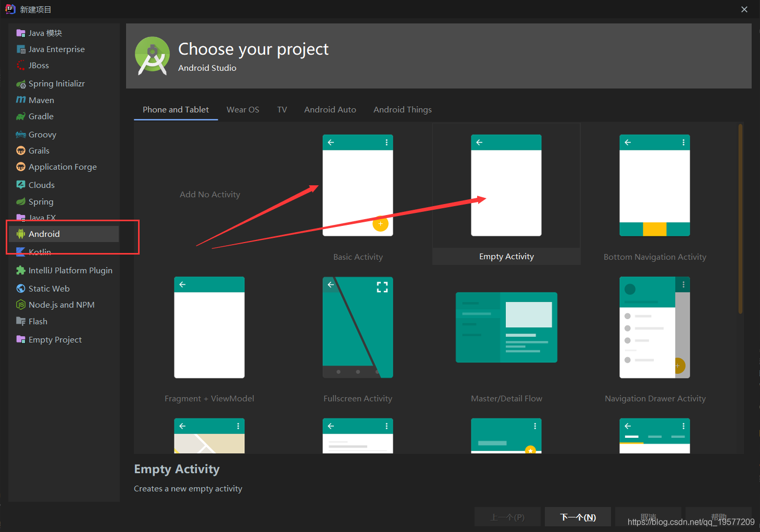This screenshot has width=760, height=532.
Task: Select the Add No Activity template
Action: [x=210, y=195]
